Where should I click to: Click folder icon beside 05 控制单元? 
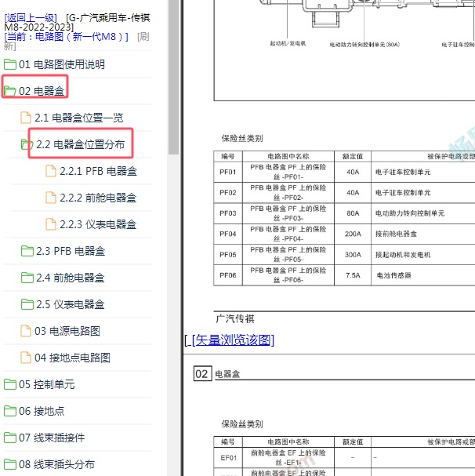(10, 384)
